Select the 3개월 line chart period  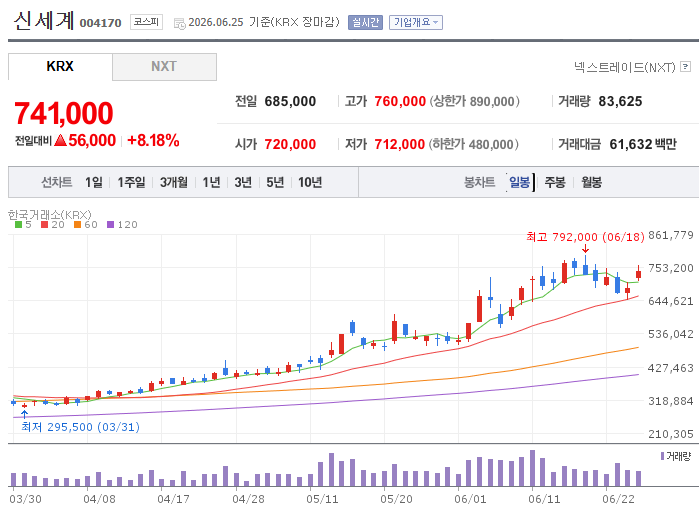173,182
